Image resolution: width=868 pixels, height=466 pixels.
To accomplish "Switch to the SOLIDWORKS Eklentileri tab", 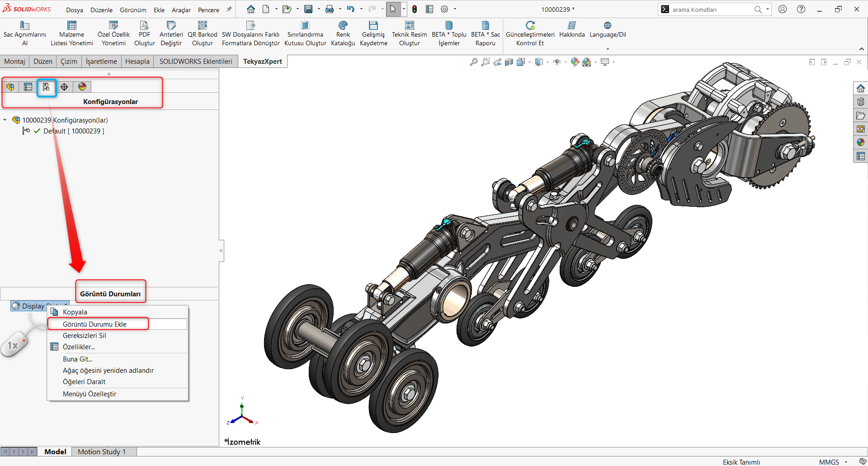I will click(196, 62).
